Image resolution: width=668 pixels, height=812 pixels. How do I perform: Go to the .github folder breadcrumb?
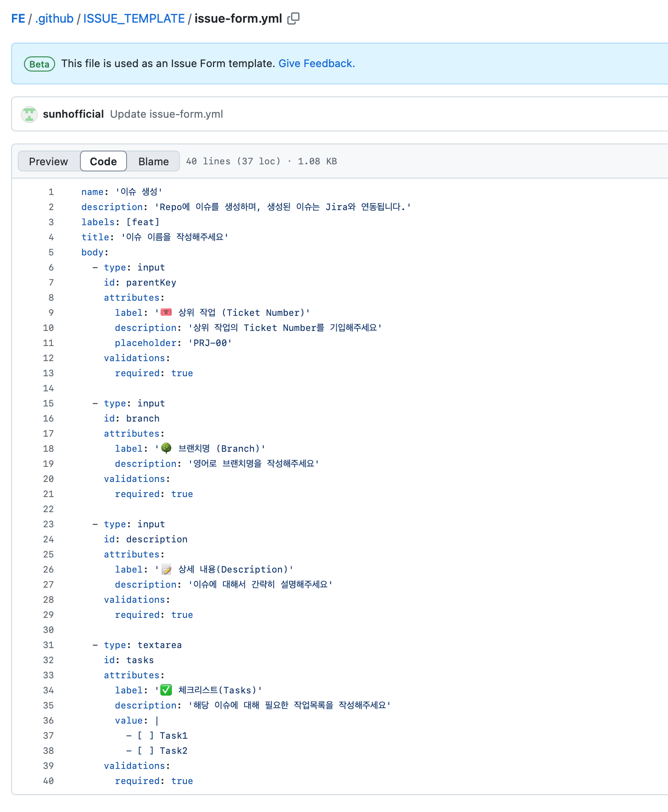point(54,19)
